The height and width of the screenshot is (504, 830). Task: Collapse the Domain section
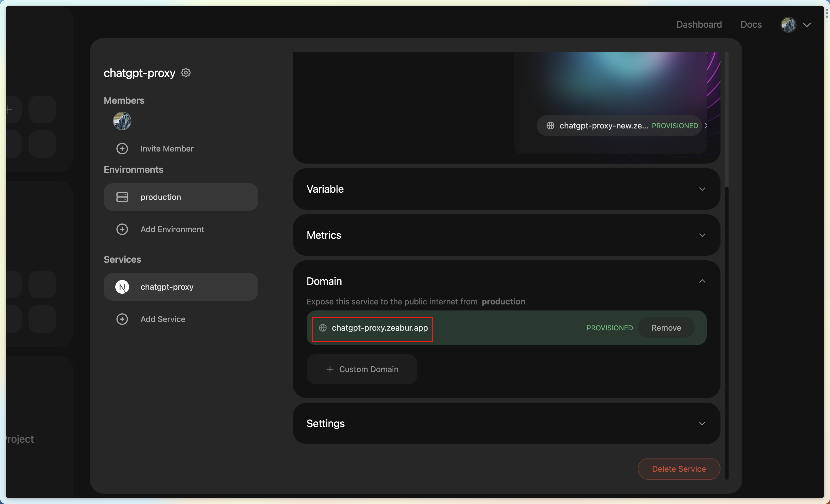point(702,281)
